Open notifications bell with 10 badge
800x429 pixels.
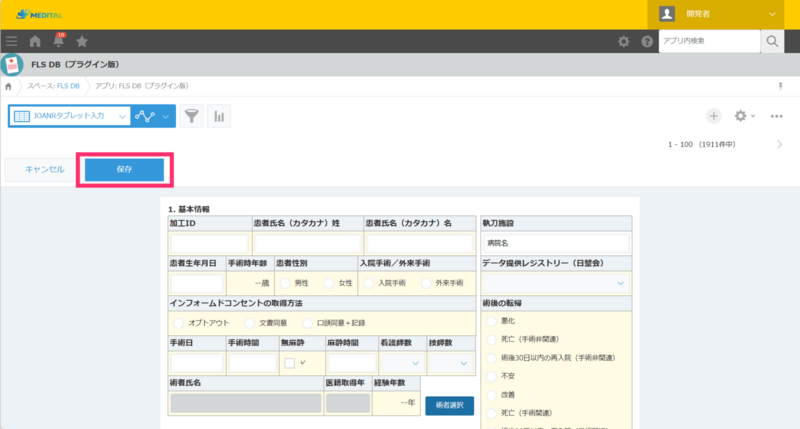(x=59, y=40)
